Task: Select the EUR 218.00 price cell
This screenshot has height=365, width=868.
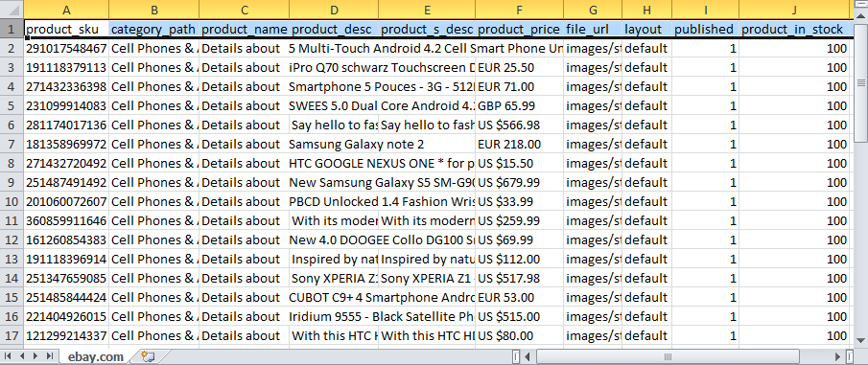Action: [519, 145]
